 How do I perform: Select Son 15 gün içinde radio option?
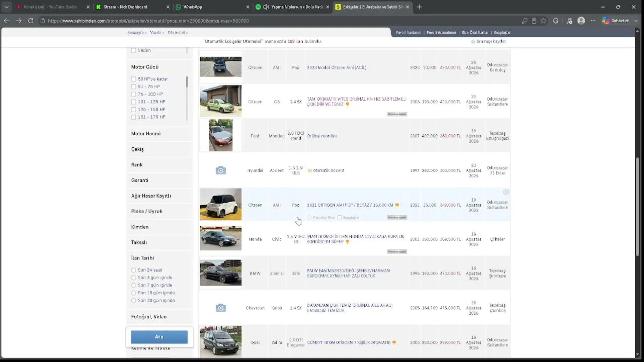[133, 293]
